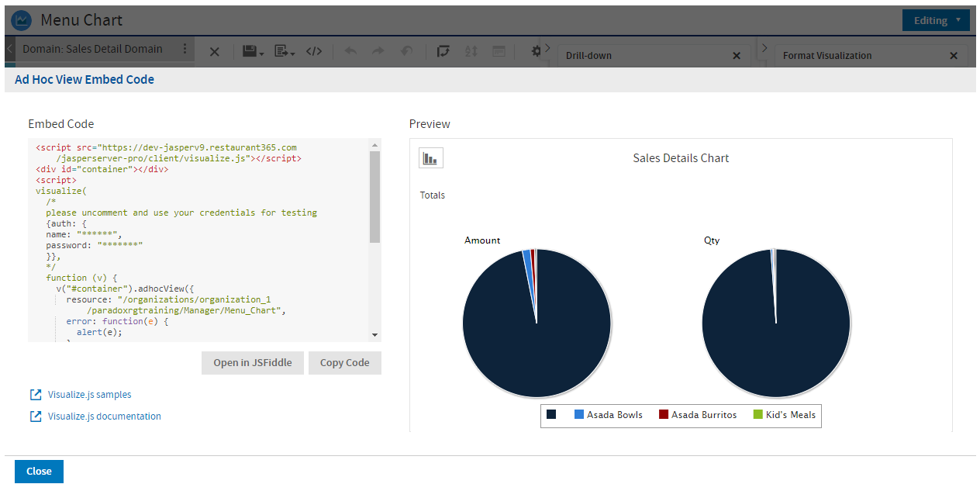Open the Sales Detail Domain kebab menu
Viewport: 980px width, 484px height.
click(x=185, y=49)
